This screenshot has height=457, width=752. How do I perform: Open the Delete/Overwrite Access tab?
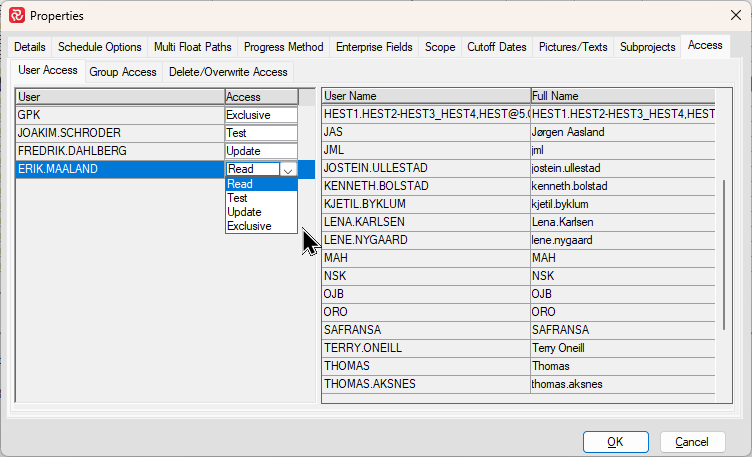pos(228,72)
